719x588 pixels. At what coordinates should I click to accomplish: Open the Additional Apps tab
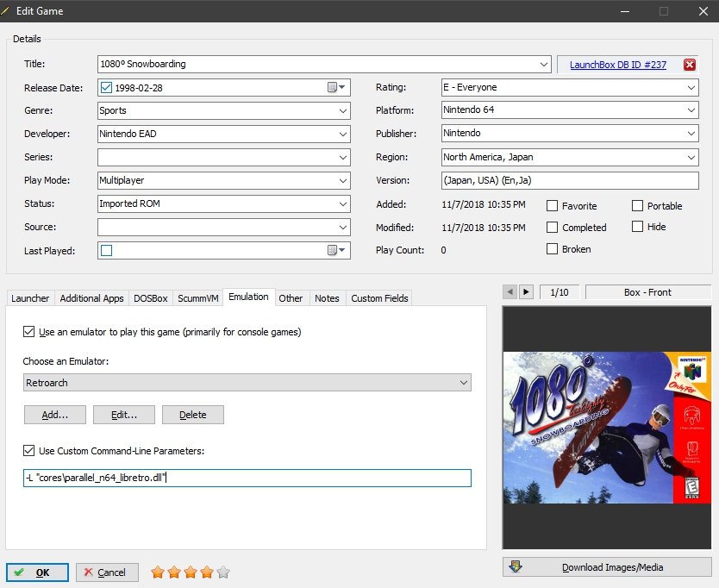pyautogui.click(x=91, y=298)
